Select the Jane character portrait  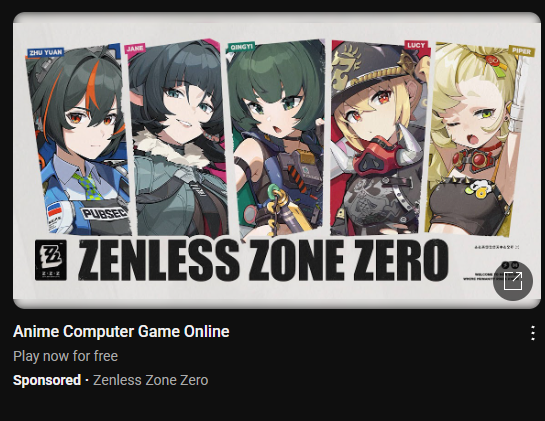177,137
